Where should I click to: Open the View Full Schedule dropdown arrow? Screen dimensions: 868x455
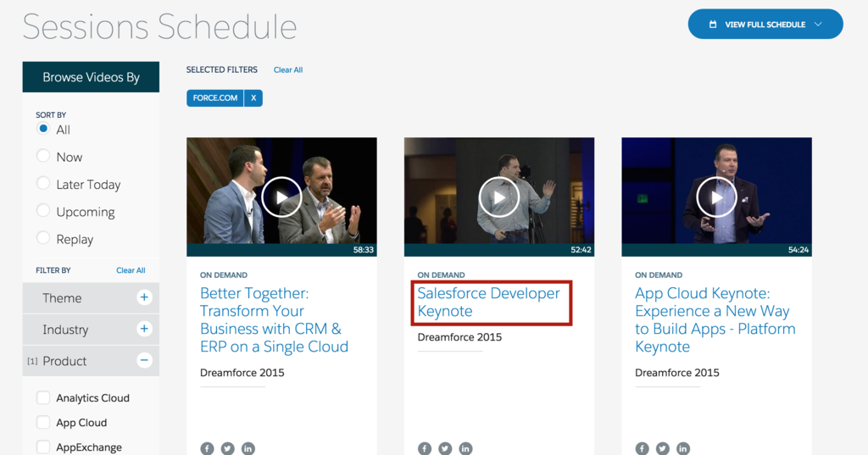click(x=818, y=25)
